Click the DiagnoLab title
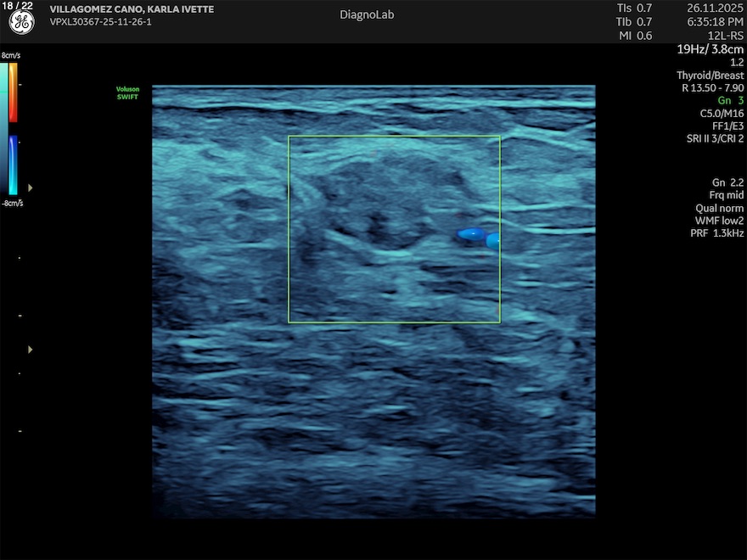Image resolution: width=747 pixels, height=560 pixels. pyautogui.click(x=367, y=14)
